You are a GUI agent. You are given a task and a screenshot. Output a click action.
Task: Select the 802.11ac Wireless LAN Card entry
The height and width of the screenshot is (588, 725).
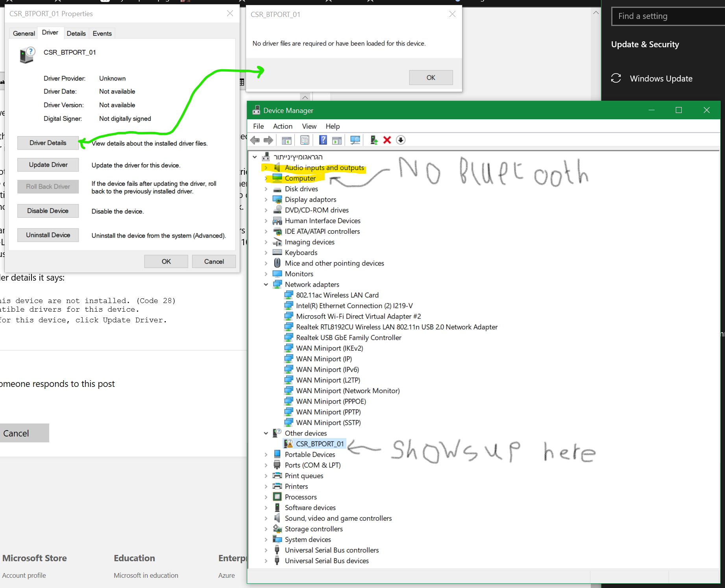point(337,295)
